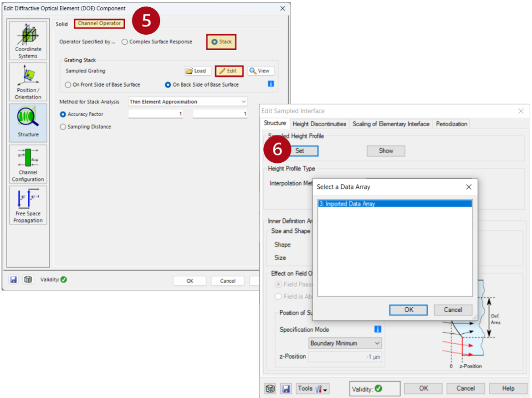Click the info icon beside Specification Mode
Image resolution: width=532 pixels, height=398 pixels.
click(378, 329)
